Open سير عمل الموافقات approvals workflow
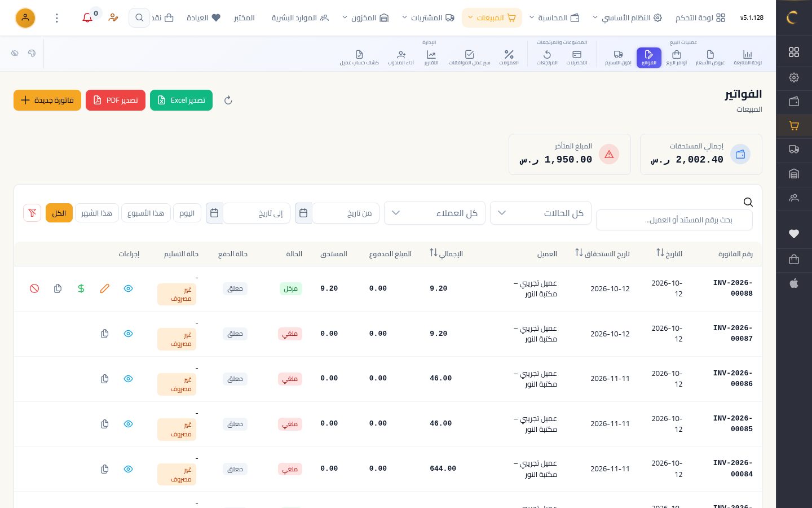Image resolution: width=812 pixels, height=508 pixels. click(469, 57)
